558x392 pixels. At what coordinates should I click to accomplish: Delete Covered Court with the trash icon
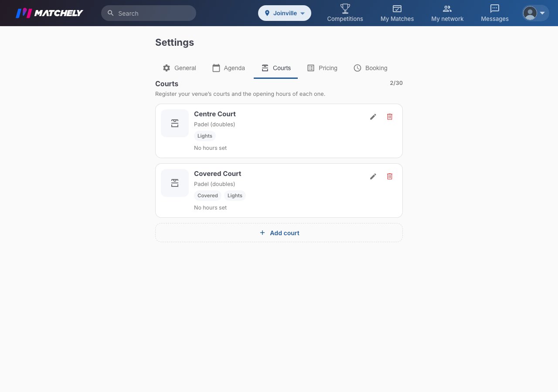click(x=390, y=176)
